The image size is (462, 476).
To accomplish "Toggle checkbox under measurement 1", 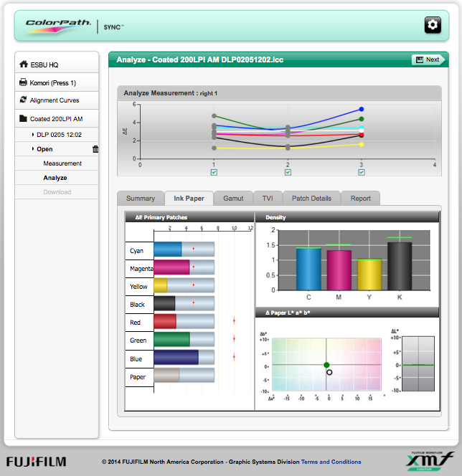I will point(214,172).
